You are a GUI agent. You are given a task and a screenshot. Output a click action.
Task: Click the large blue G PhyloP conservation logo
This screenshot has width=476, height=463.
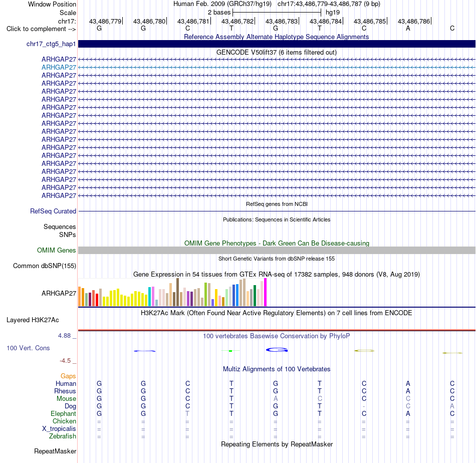277,350
